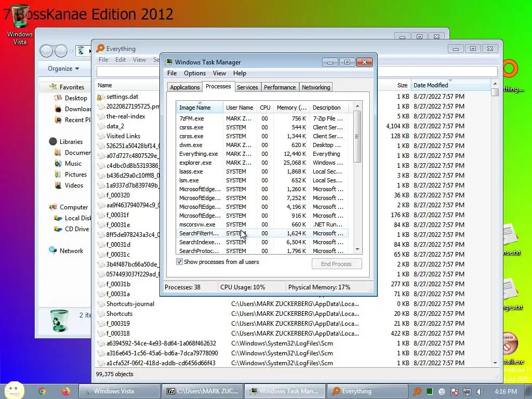Switch to the Networking tab
532x399 pixels.
click(316, 87)
